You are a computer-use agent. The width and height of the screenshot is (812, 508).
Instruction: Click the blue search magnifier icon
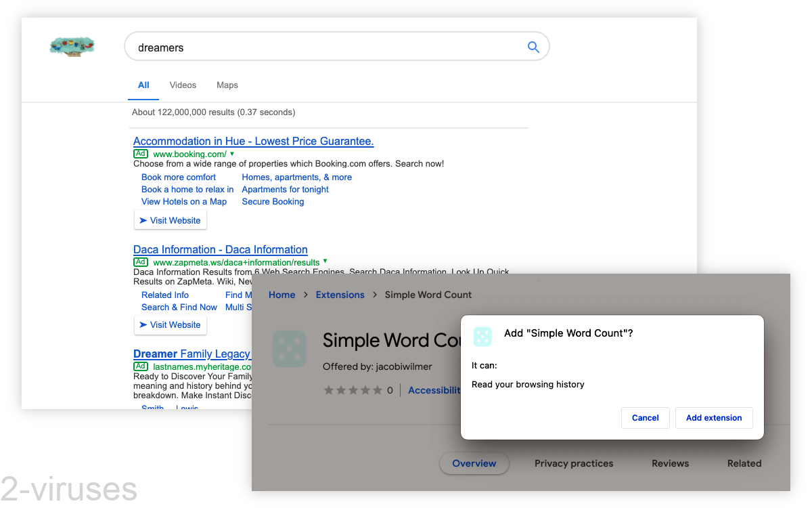click(x=533, y=46)
